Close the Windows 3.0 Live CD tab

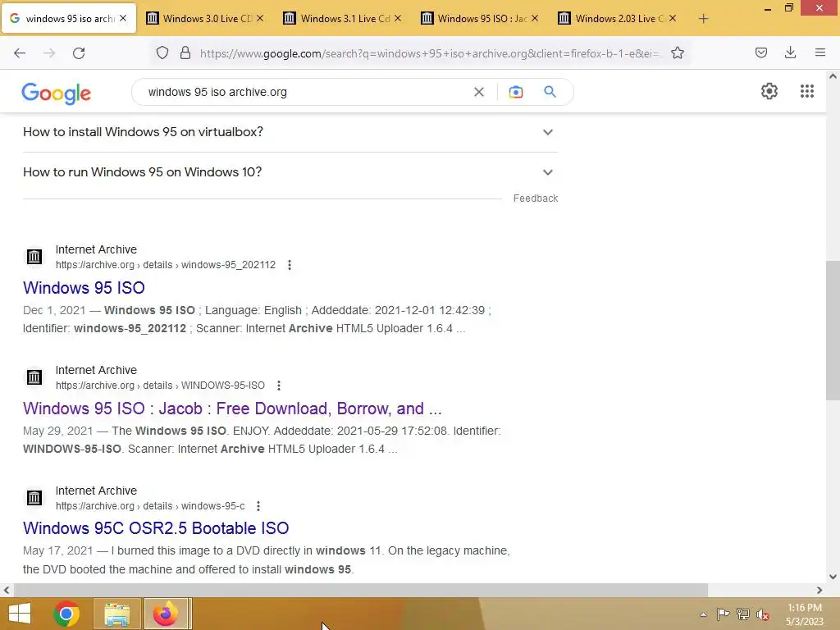(260, 18)
